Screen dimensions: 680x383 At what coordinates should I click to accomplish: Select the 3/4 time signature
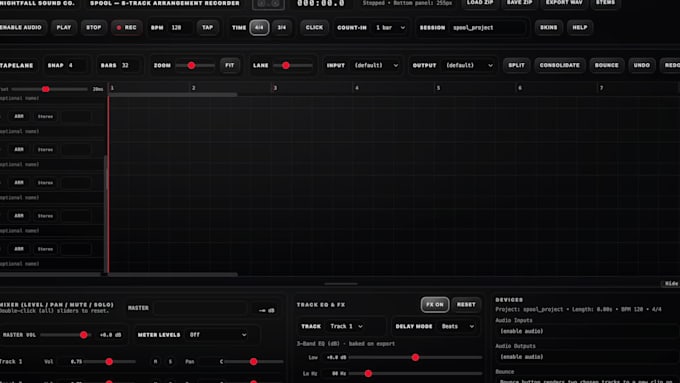tap(282, 27)
